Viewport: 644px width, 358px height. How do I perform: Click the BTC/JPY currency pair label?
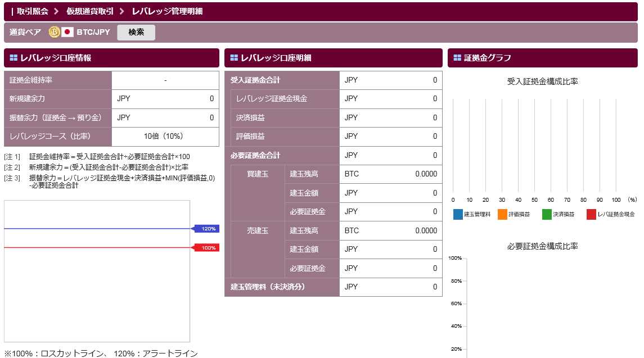93,32
